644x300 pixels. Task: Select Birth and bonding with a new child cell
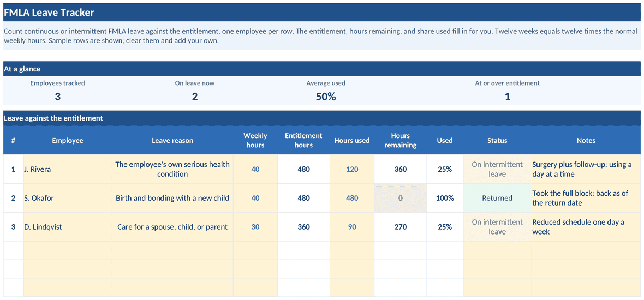coord(172,198)
